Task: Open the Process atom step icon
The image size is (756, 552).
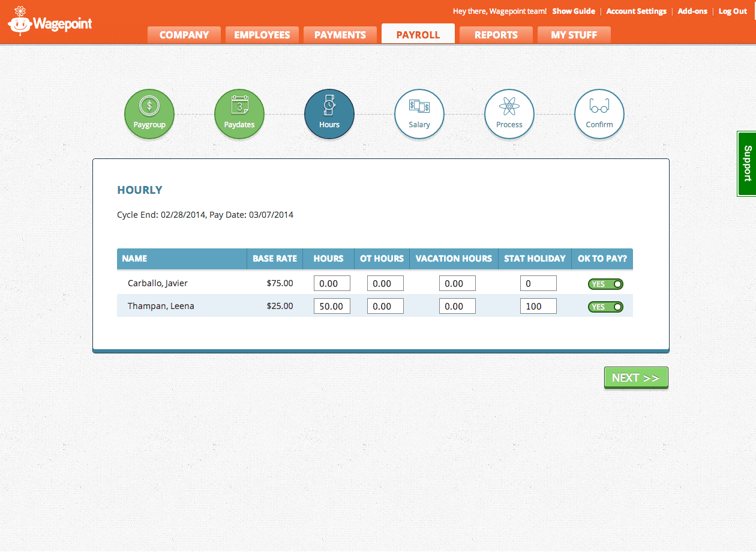Action: pyautogui.click(x=509, y=113)
